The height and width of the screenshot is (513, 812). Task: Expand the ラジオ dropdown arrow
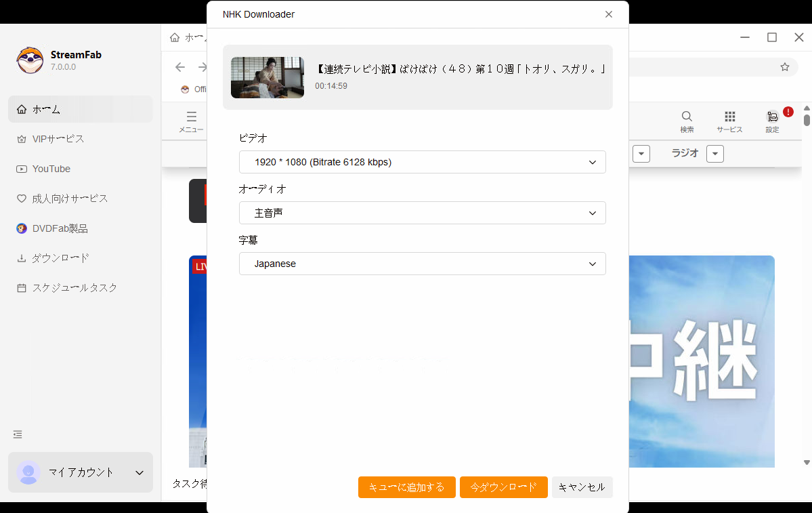tap(714, 154)
